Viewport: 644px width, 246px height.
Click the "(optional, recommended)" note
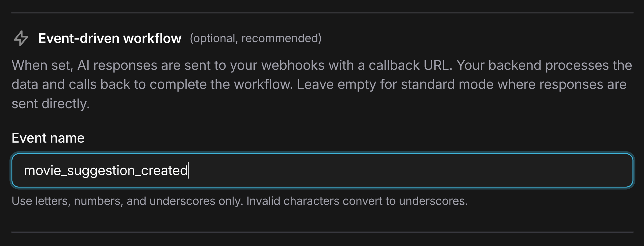pos(256,38)
